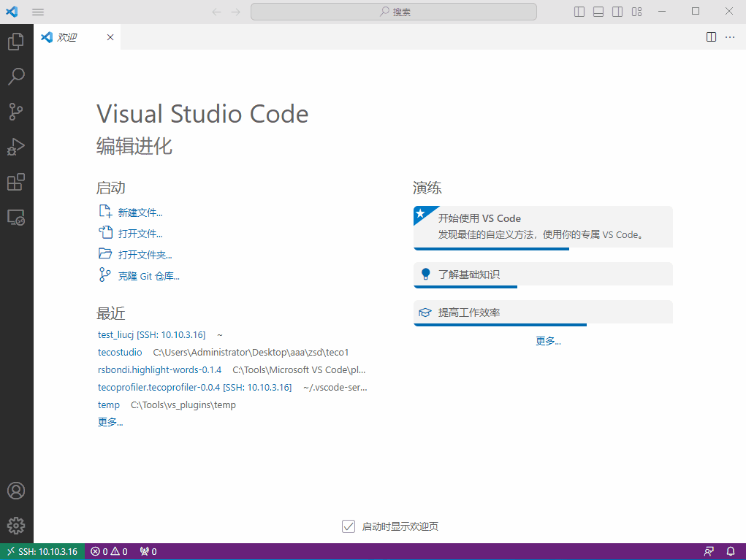Open notifications bell in status bar
The width and height of the screenshot is (746, 560).
[x=731, y=551]
